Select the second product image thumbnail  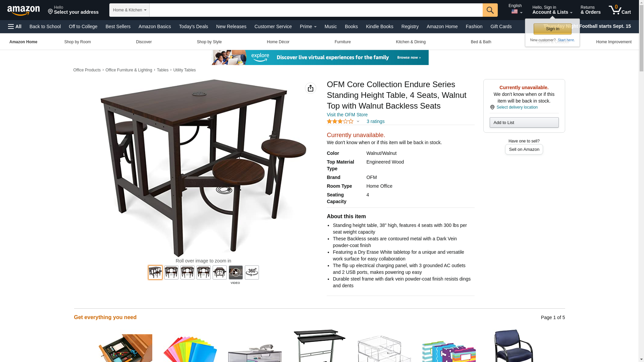[171, 273]
